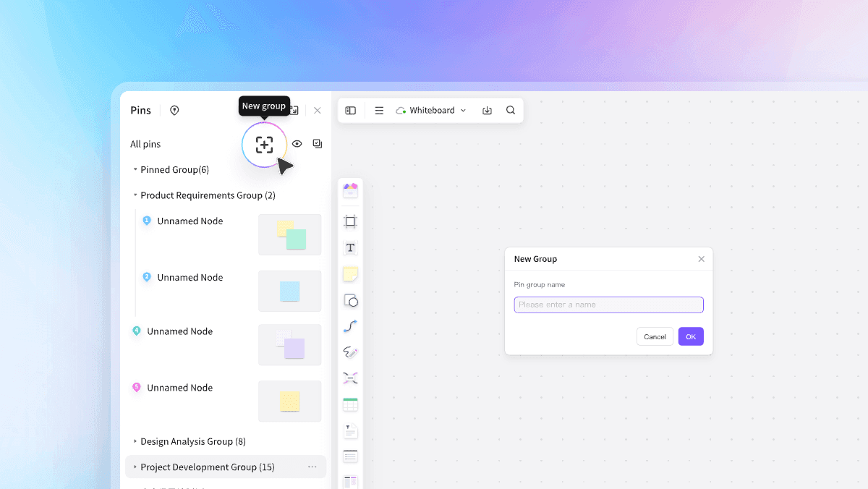Click the All pins label
Viewport: 868px width, 489px height.
[x=145, y=144]
